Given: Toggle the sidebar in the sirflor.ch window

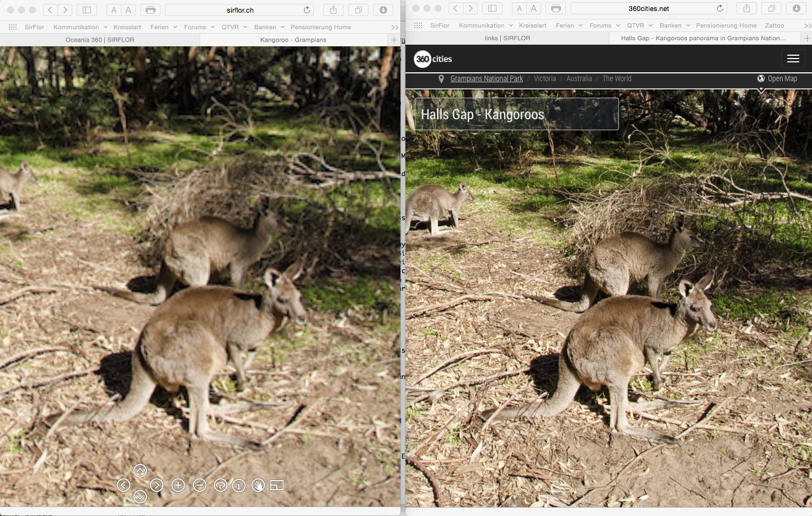Looking at the screenshot, I should (87, 10).
